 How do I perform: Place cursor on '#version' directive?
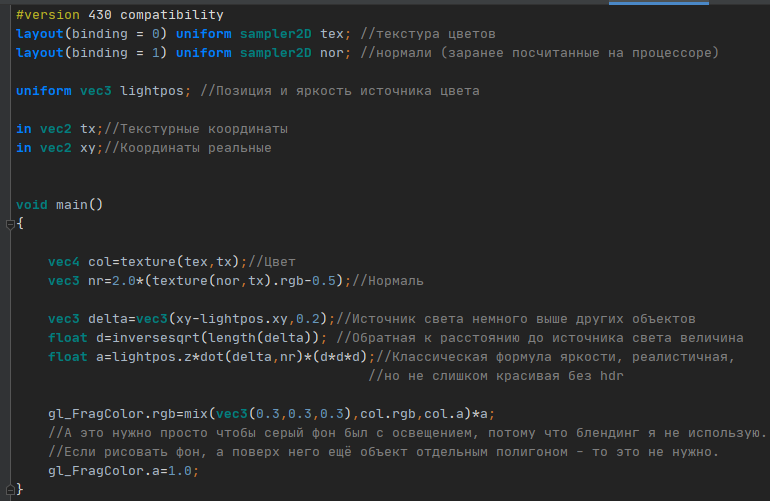tap(48, 15)
